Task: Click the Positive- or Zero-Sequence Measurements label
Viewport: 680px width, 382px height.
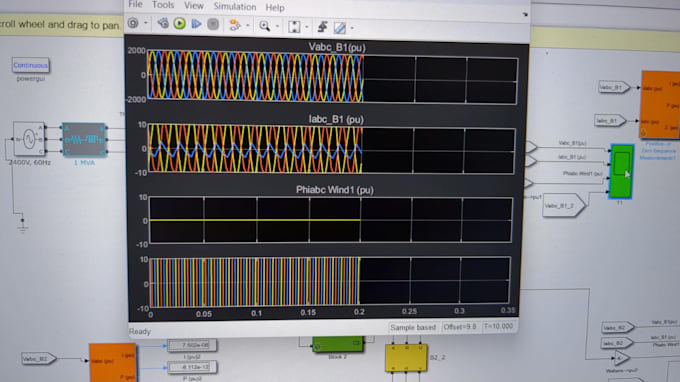Action: (x=657, y=151)
